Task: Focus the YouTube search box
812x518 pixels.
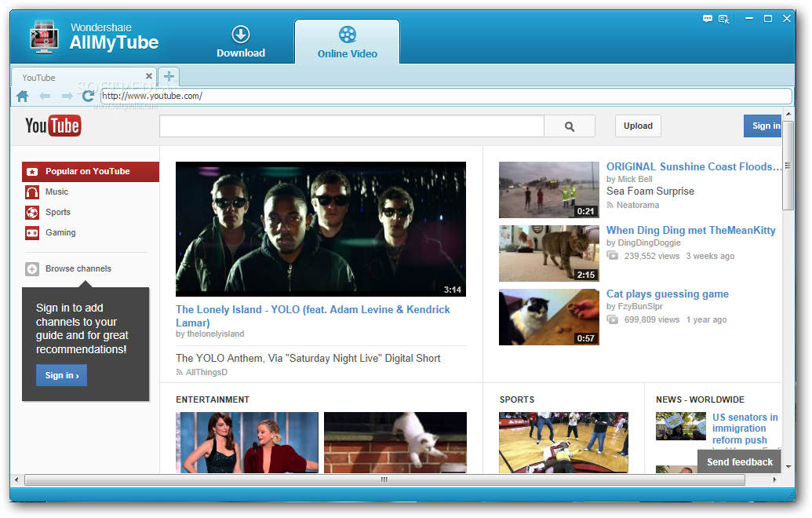Action: [351, 126]
